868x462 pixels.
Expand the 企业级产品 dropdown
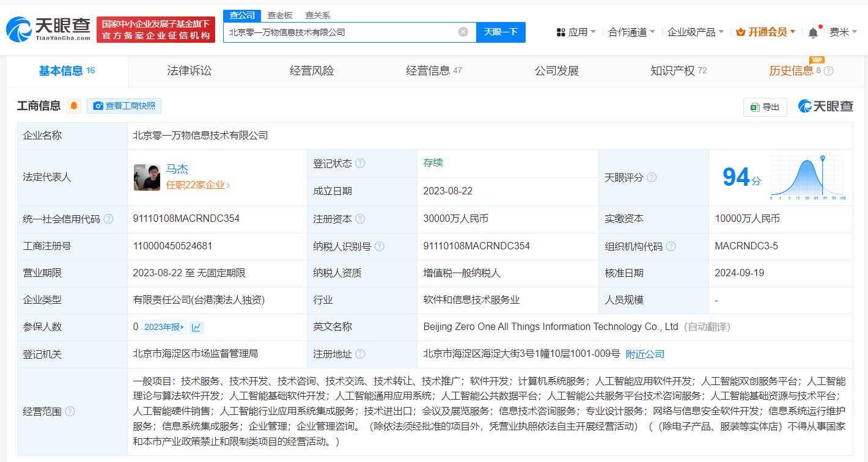coord(696,32)
